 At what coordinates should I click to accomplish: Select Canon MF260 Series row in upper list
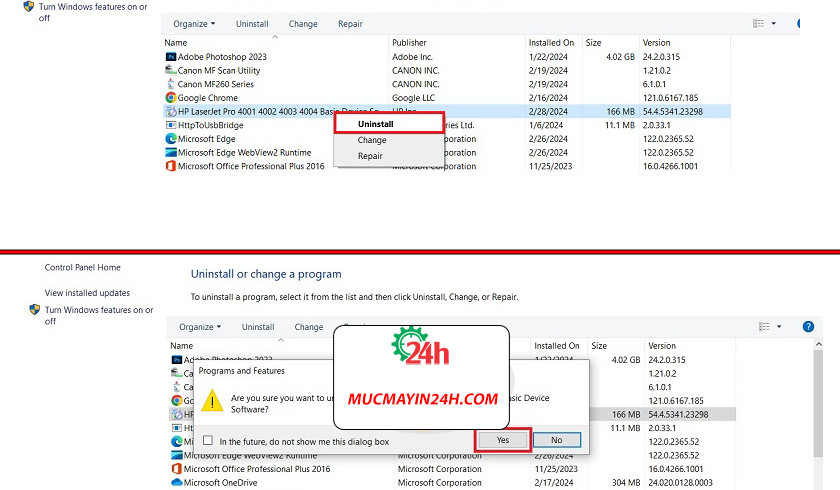[446, 84]
